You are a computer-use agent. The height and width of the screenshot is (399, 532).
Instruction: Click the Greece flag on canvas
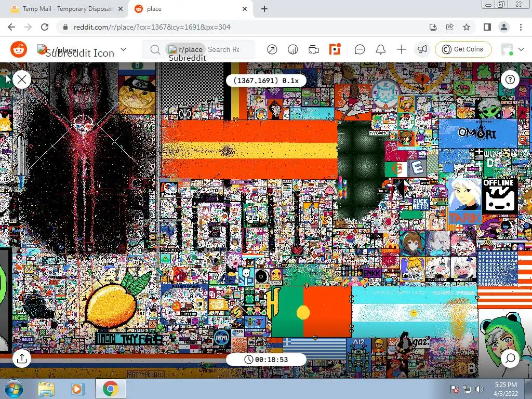(314, 348)
